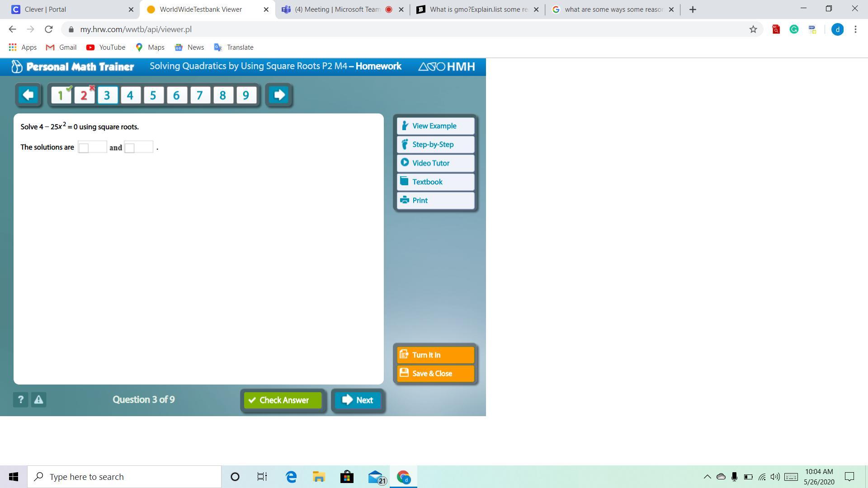Go to question 2 marked incorrect
The height and width of the screenshot is (488, 868).
(84, 95)
